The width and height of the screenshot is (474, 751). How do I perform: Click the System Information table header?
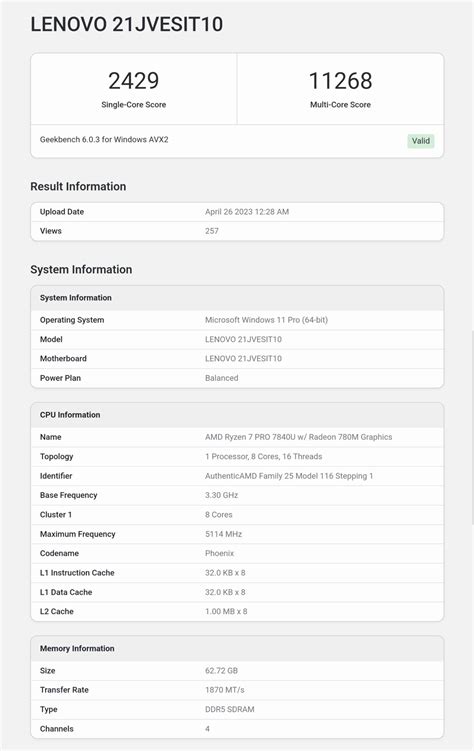(237, 298)
